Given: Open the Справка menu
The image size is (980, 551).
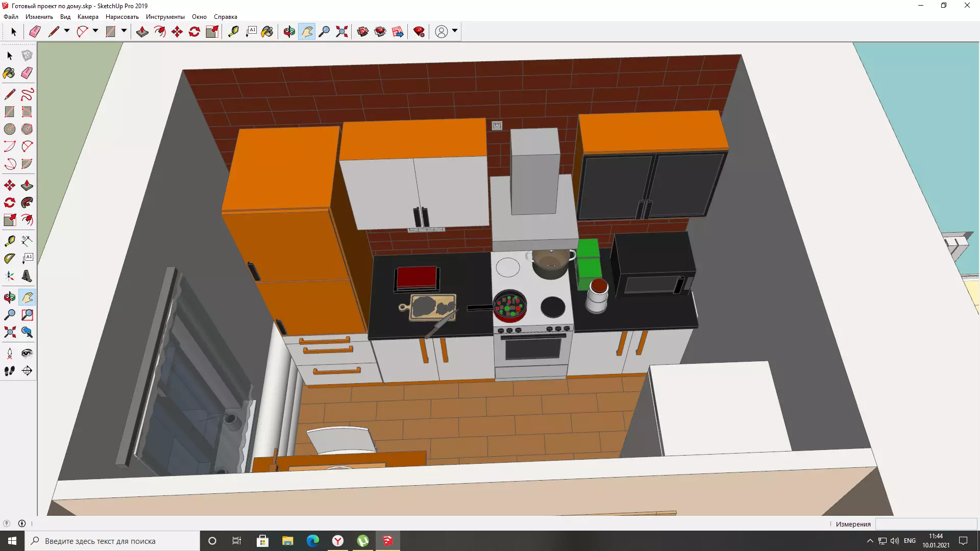Looking at the screenshot, I should click(226, 17).
